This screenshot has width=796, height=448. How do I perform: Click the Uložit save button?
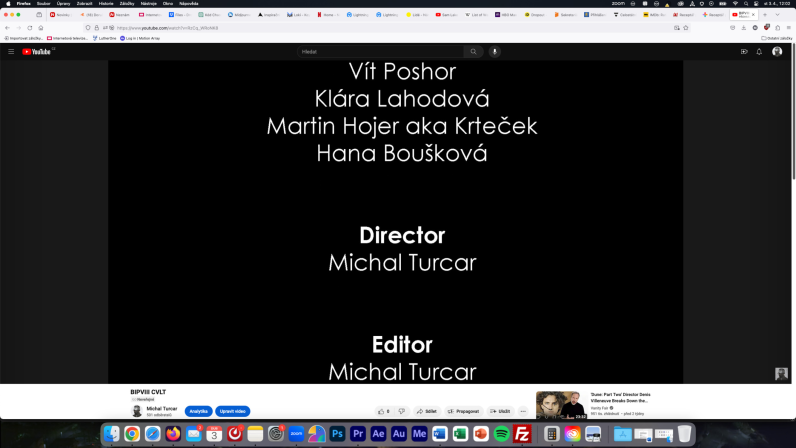[x=500, y=411]
